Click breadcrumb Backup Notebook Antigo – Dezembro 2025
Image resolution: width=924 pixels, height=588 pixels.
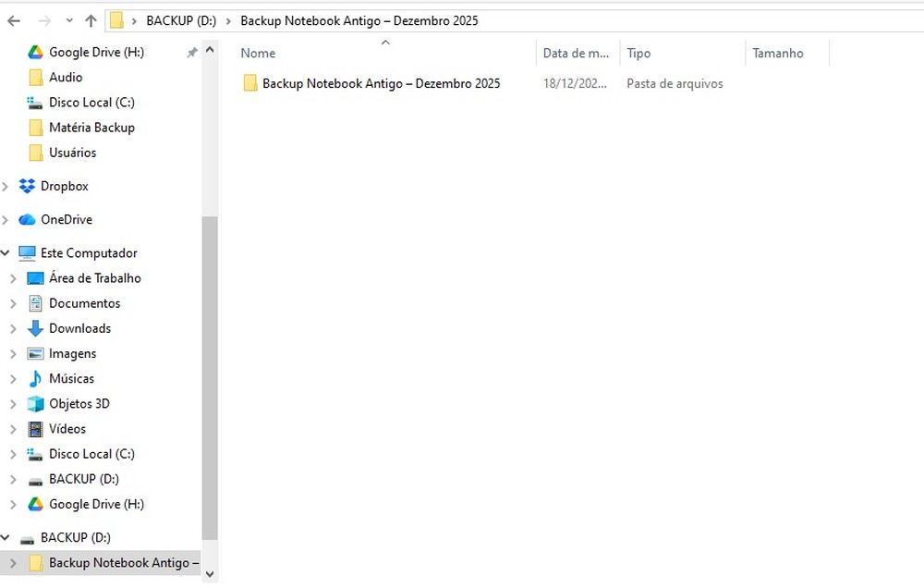point(359,20)
